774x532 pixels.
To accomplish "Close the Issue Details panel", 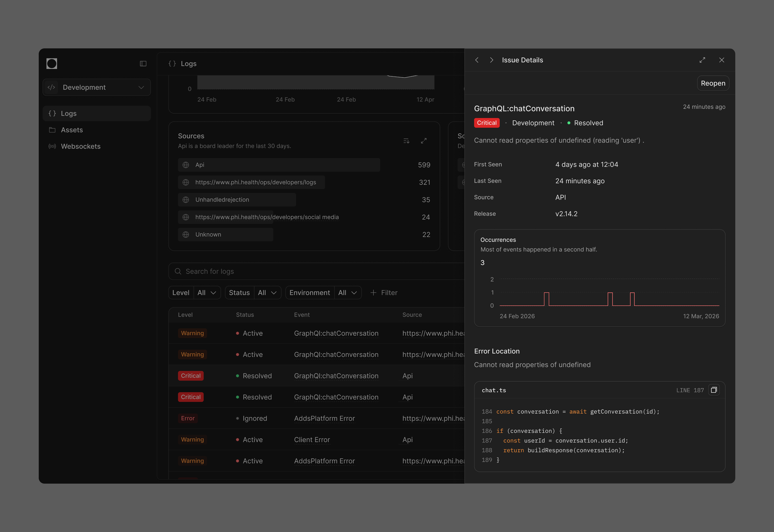I will (x=722, y=60).
